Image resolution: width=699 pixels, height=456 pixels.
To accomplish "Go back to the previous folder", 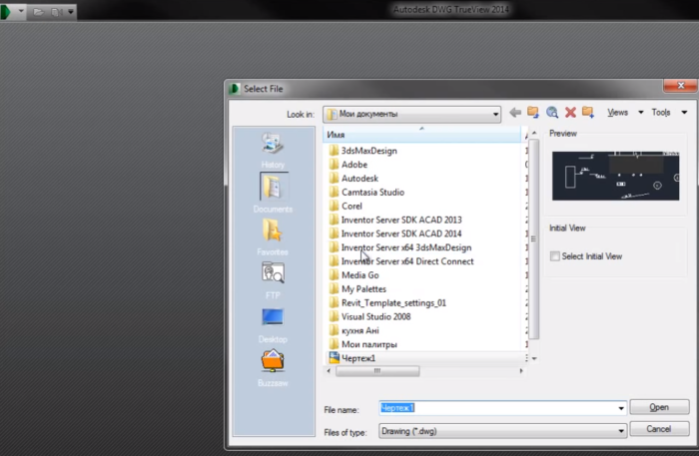I will pyautogui.click(x=515, y=112).
